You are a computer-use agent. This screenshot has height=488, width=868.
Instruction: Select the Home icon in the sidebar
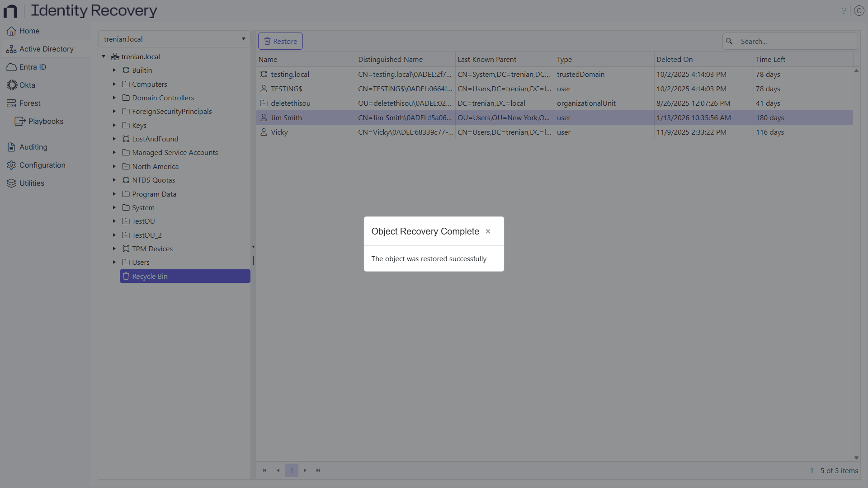[x=10, y=31]
